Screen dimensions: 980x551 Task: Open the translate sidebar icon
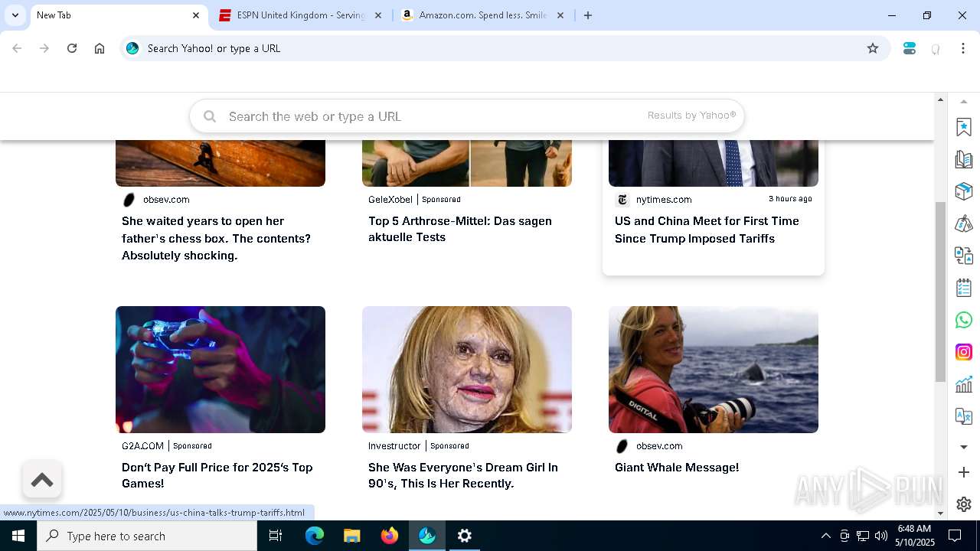coord(964,416)
